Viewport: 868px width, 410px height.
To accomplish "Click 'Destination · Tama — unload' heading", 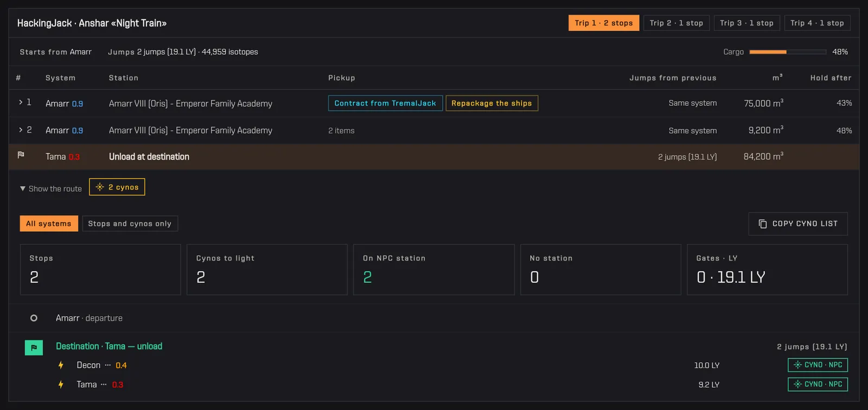I will 109,346.
